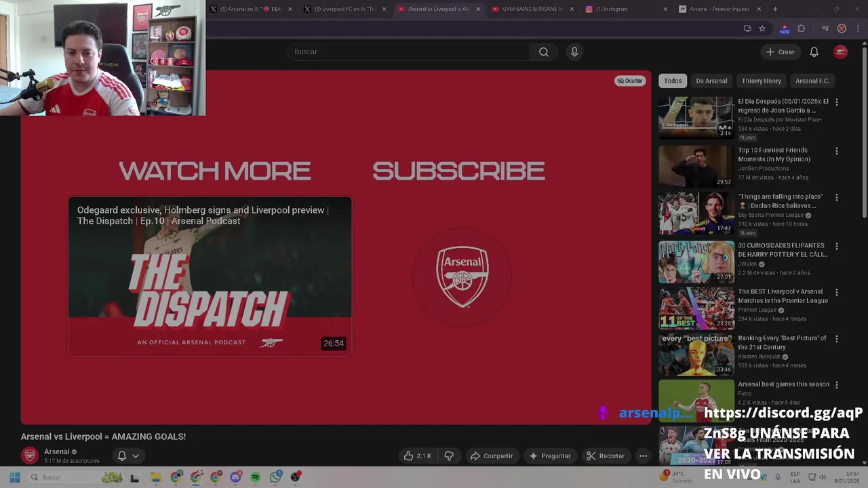Open File Explorer from the taskbar
Image resolution: width=868 pixels, height=488 pixels.
pos(155,477)
